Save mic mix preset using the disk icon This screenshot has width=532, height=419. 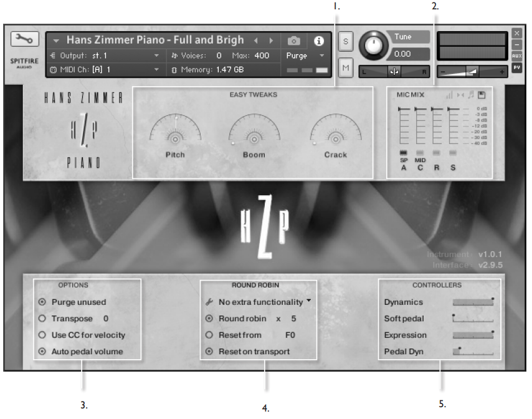tap(482, 95)
